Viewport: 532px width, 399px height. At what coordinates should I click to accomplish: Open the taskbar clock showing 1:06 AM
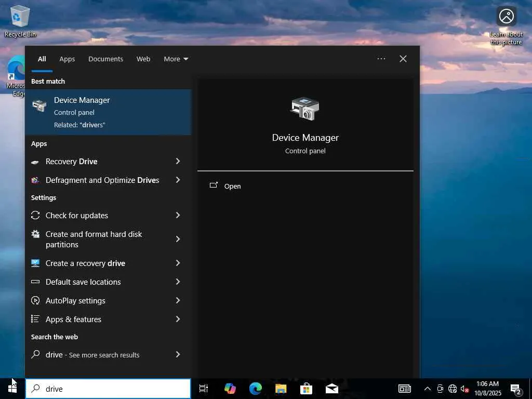(x=487, y=389)
